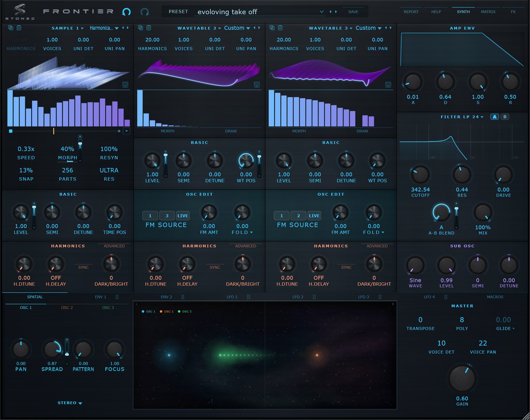Previous wavetable arrow beside Wavetable 2 Custom

tap(254, 28)
